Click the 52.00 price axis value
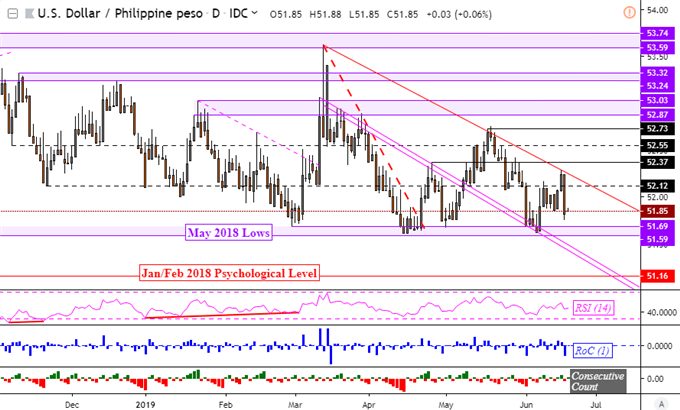Viewport: 680px width, 410px height. click(657, 197)
